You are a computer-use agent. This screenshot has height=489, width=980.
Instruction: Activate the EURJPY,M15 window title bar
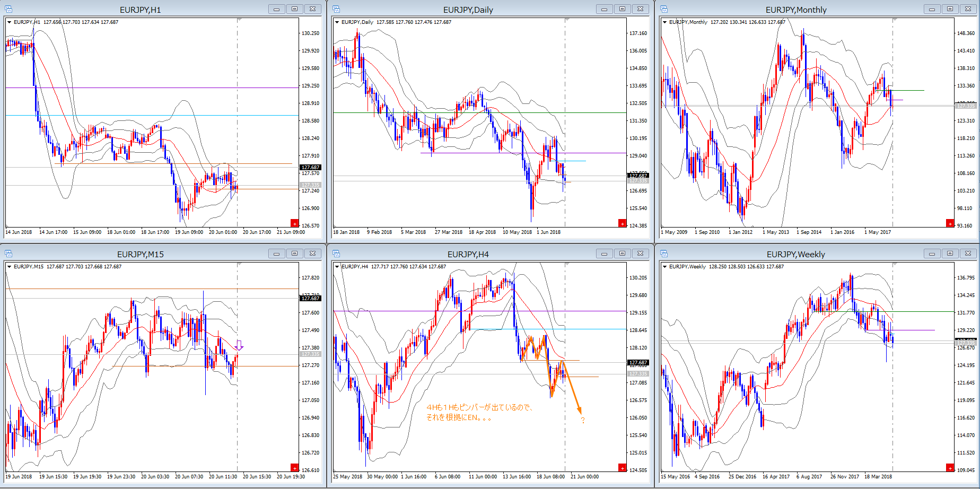coord(140,254)
